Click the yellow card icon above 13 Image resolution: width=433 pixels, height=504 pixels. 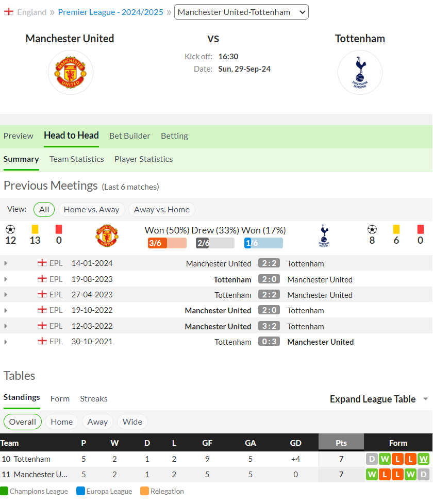[35, 229]
